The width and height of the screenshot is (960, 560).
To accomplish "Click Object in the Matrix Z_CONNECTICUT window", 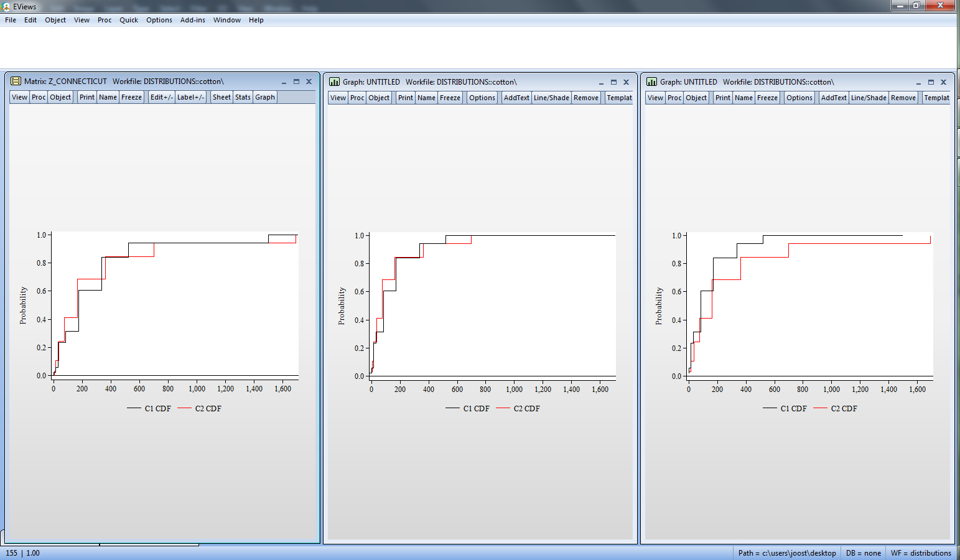I will [x=60, y=97].
